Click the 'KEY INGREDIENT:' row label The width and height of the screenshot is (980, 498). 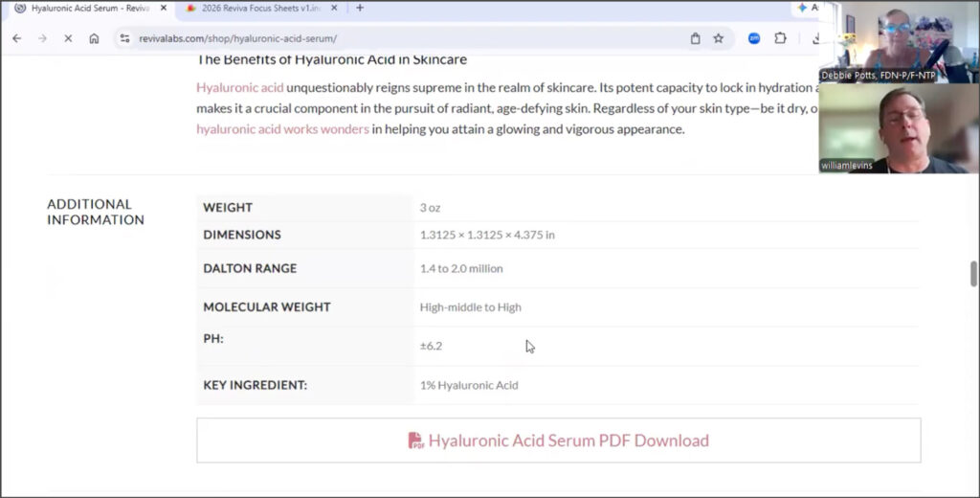(x=255, y=385)
